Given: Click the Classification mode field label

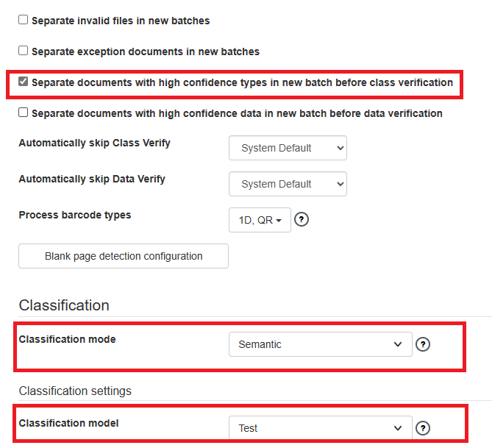Looking at the screenshot, I should [x=67, y=339].
